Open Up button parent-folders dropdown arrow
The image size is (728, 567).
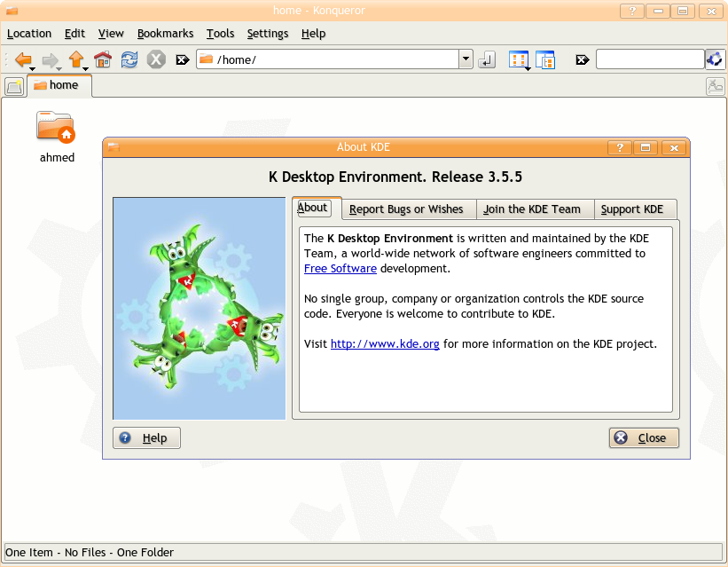(x=85, y=69)
